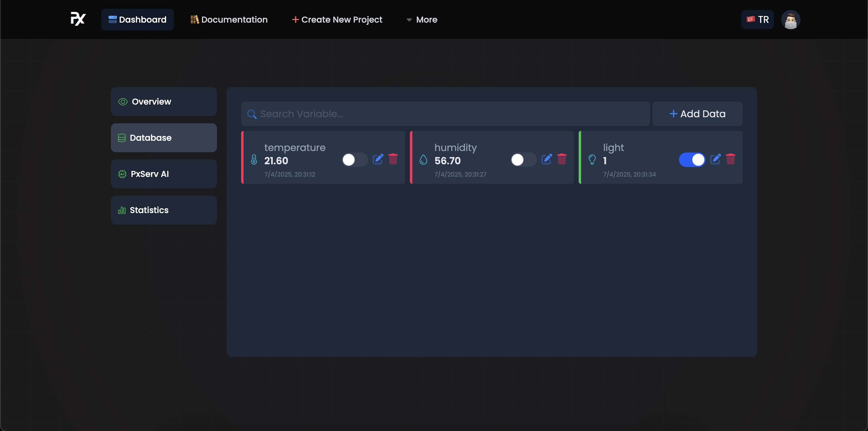
Task: Expand the More dropdown menu
Action: click(x=422, y=20)
